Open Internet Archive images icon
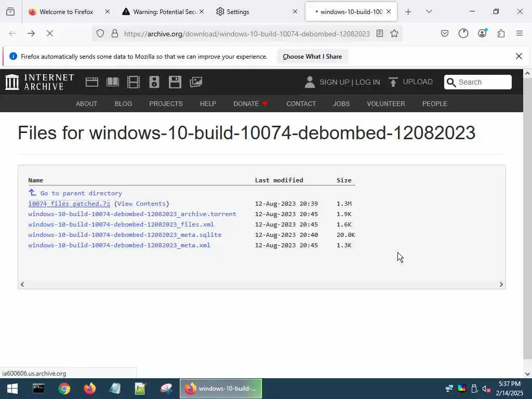This screenshot has width=532, height=399. click(196, 82)
